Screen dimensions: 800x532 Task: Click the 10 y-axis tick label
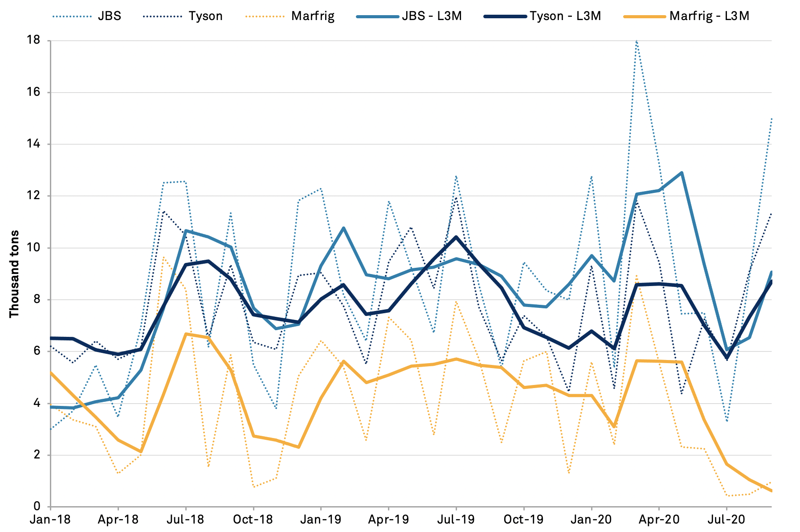click(33, 248)
